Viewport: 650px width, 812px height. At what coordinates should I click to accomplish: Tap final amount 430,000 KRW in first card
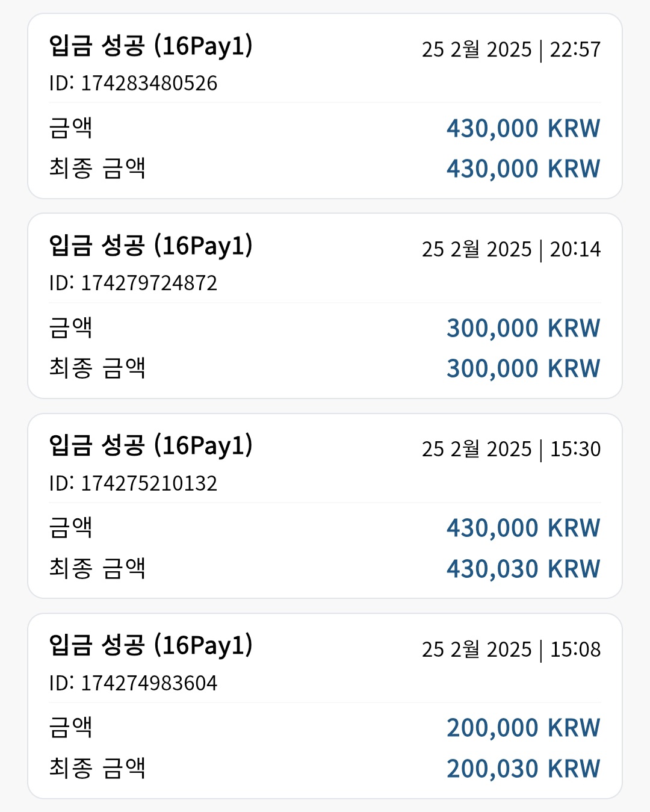[x=523, y=169]
